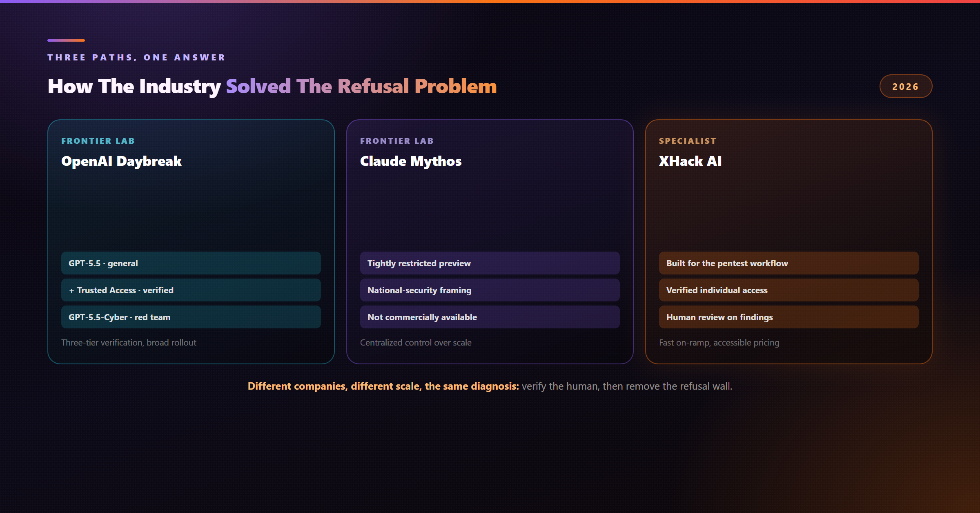Click the 'OpenAI Daybreak' card title
Viewport: 980px width, 513px height.
121,161
